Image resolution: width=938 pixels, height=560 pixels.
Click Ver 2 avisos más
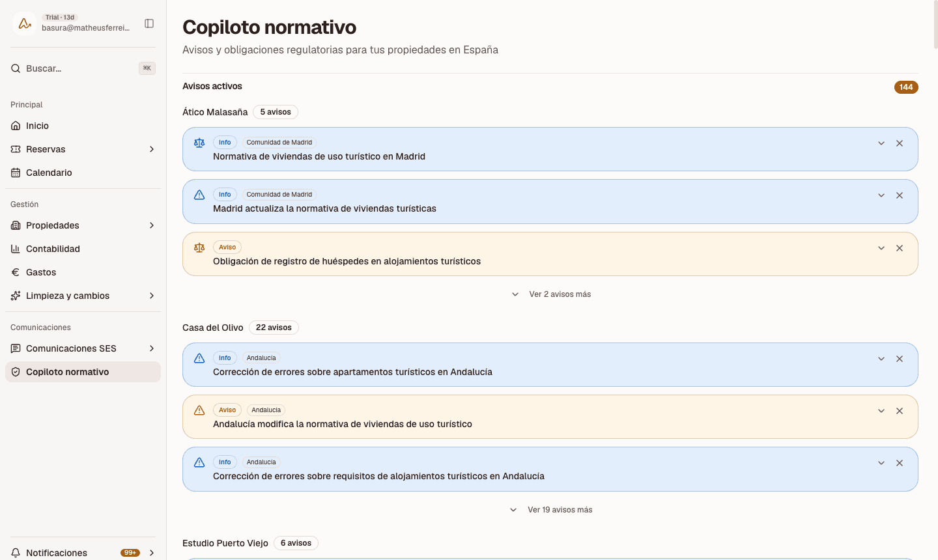pyautogui.click(x=551, y=294)
